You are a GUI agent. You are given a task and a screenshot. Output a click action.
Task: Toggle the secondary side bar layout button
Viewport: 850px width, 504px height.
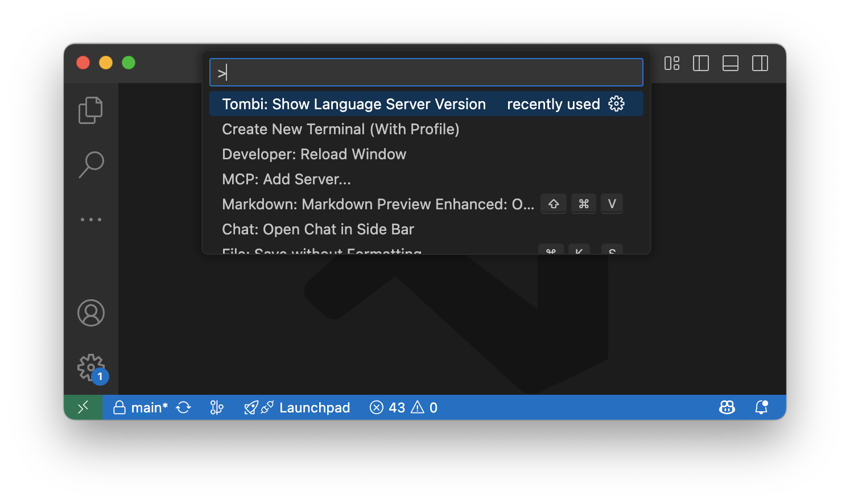[x=760, y=63]
